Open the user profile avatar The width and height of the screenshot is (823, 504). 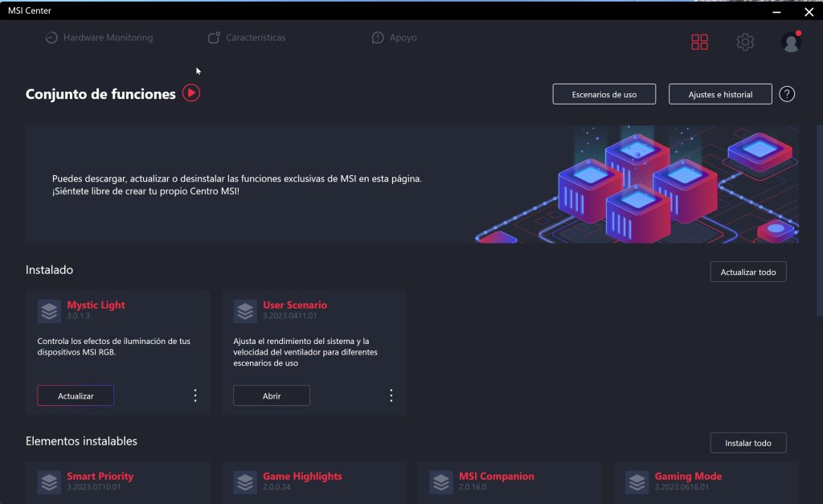791,42
